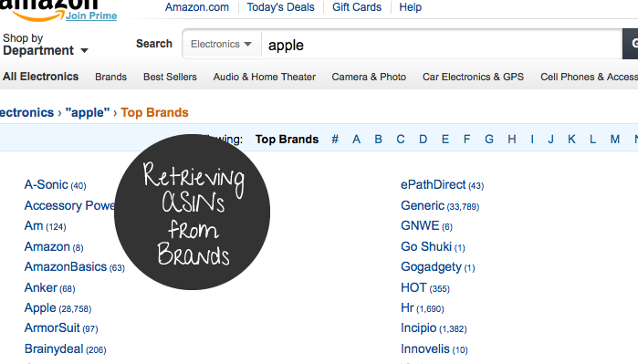
Task: Expand Shop by Department menu
Action: coord(45,45)
